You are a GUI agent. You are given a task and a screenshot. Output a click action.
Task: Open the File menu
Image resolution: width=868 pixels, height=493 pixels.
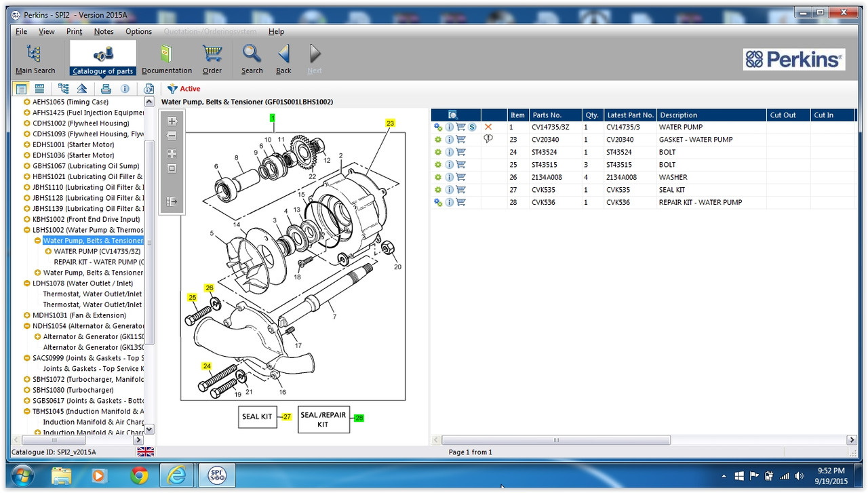click(21, 31)
